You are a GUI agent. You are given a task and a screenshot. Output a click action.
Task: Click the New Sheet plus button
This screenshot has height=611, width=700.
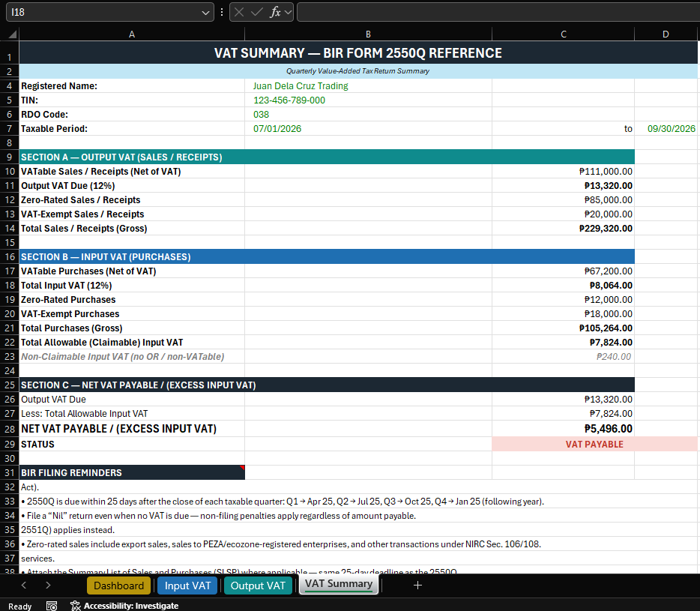pos(417,585)
